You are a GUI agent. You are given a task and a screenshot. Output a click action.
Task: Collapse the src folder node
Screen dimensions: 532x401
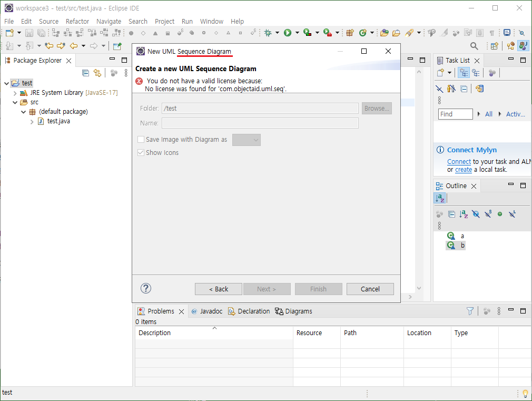click(x=15, y=102)
